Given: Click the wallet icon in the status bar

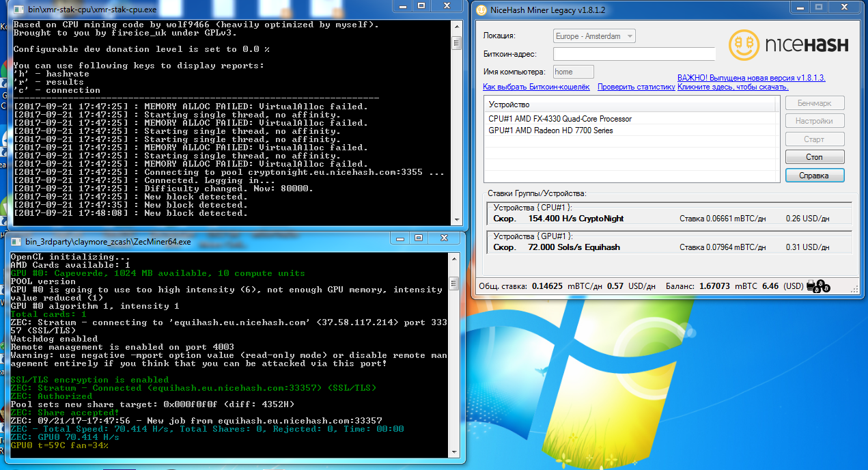Looking at the screenshot, I should click(x=810, y=285).
